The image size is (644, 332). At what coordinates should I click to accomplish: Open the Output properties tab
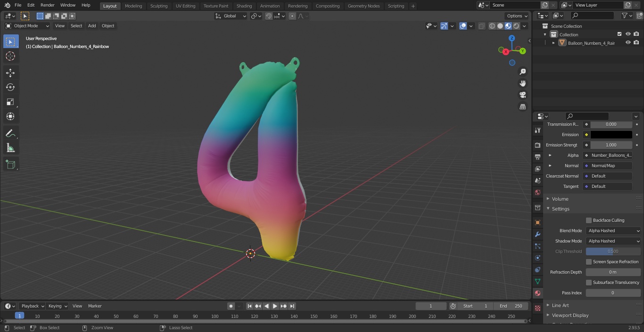pos(537,157)
